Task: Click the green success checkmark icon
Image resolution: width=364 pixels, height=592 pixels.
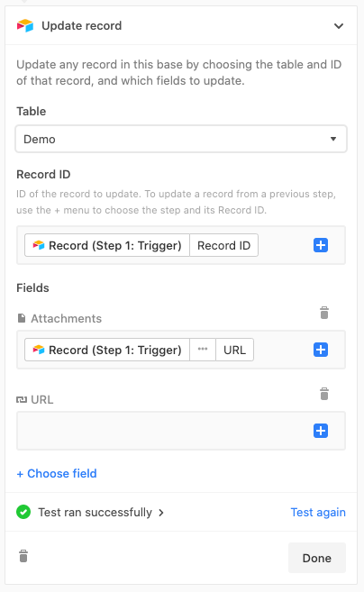Action: (x=23, y=513)
